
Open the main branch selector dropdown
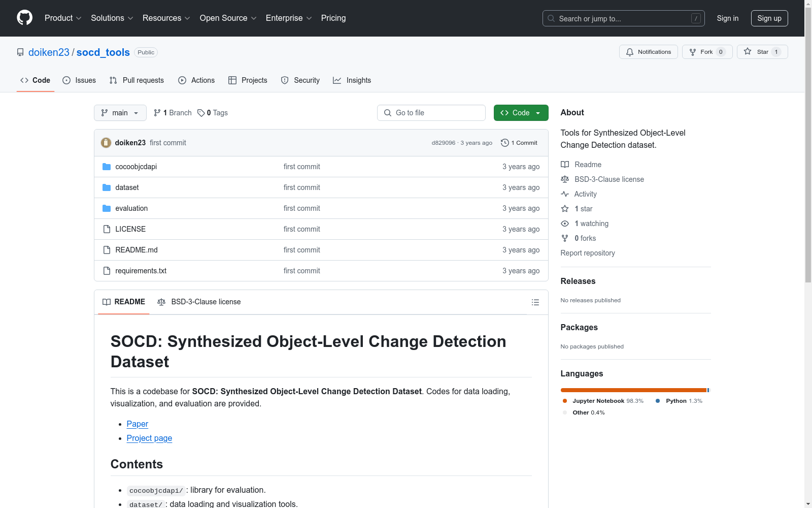point(120,113)
